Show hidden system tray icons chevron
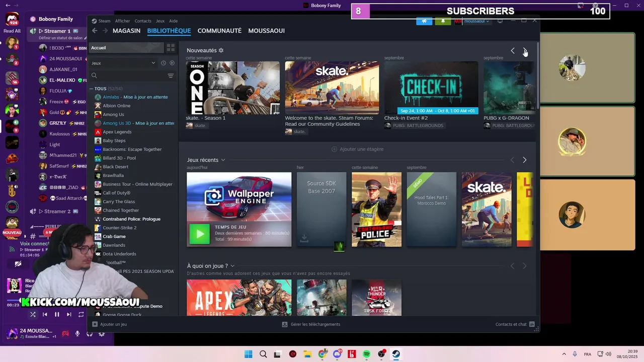This screenshot has width=644, height=362. point(564,354)
